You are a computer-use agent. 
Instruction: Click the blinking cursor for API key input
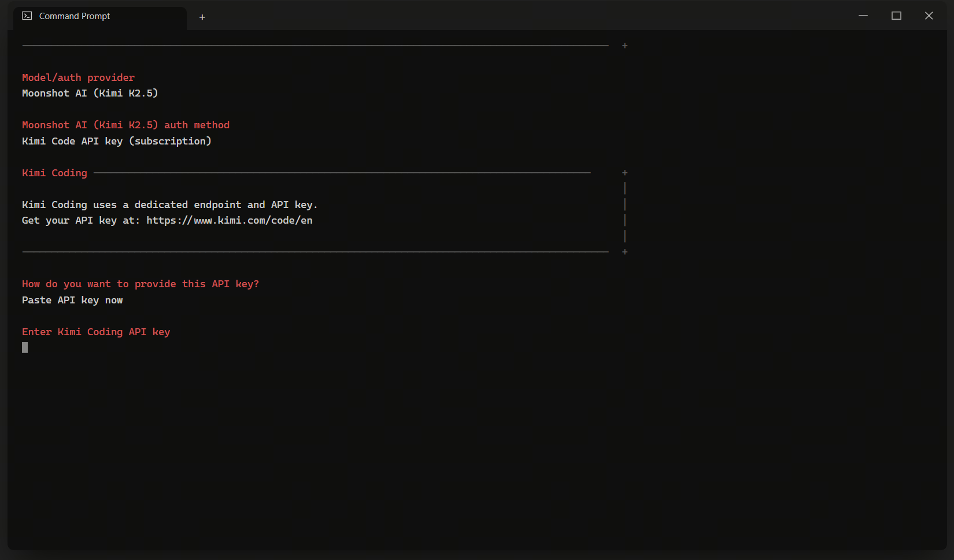(25, 347)
